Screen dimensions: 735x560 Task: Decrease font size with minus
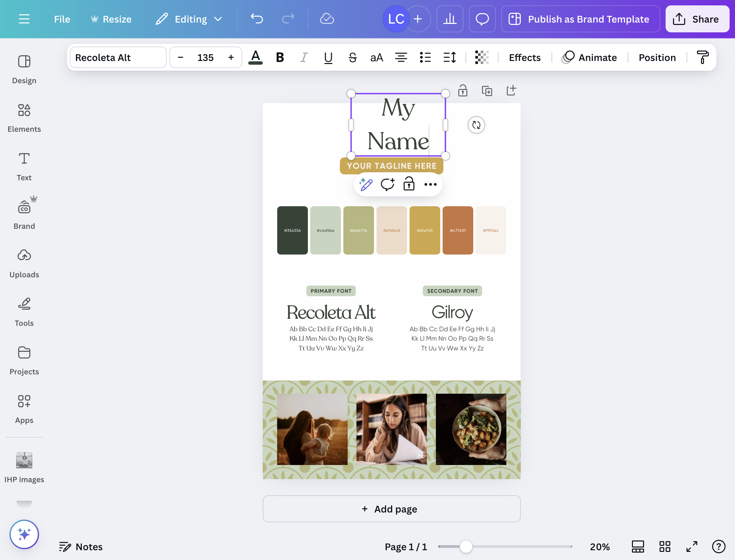[x=181, y=58]
